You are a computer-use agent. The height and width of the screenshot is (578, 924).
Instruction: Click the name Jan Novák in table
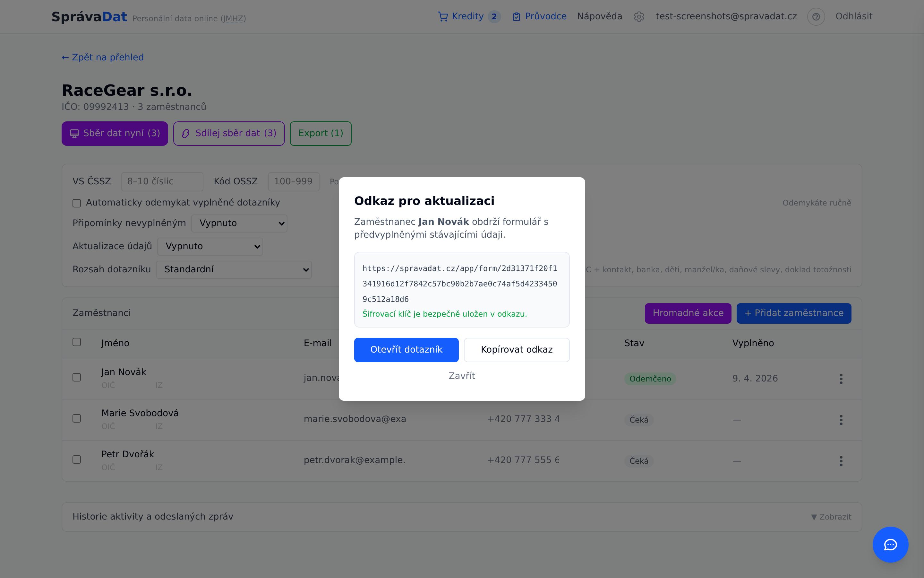tap(124, 372)
